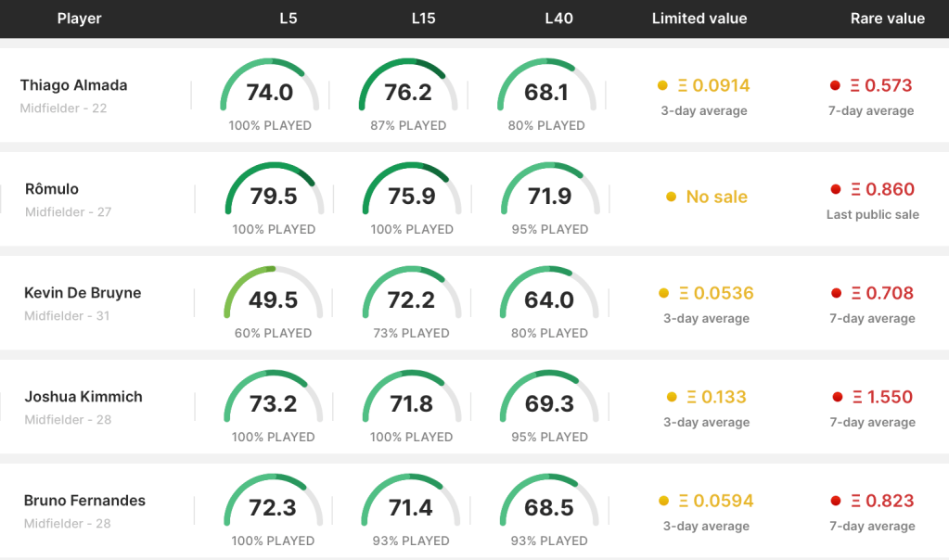Sort table by Rare value header
949x560 pixels.
pyautogui.click(x=887, y=19)
